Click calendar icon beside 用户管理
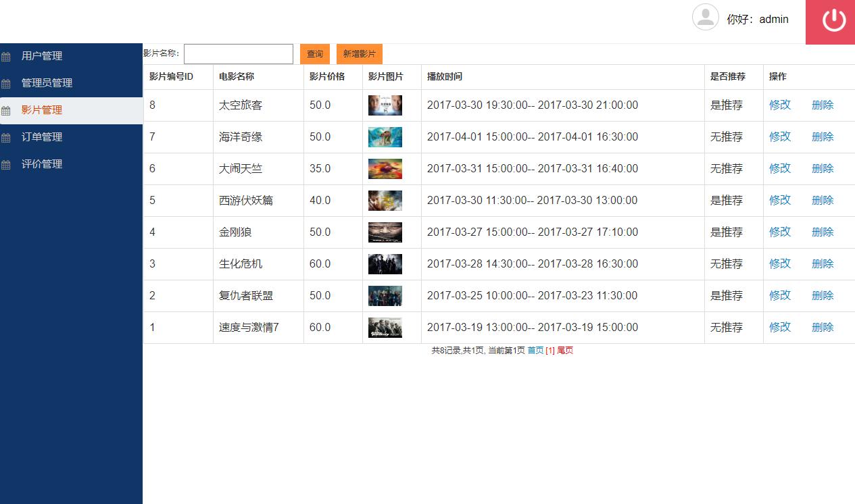 6,57
